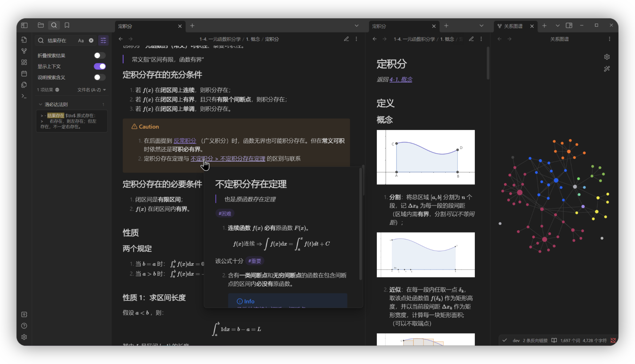Open the file explorer folder icon
Screen dimensions: 635x364
tap(41, 25)
